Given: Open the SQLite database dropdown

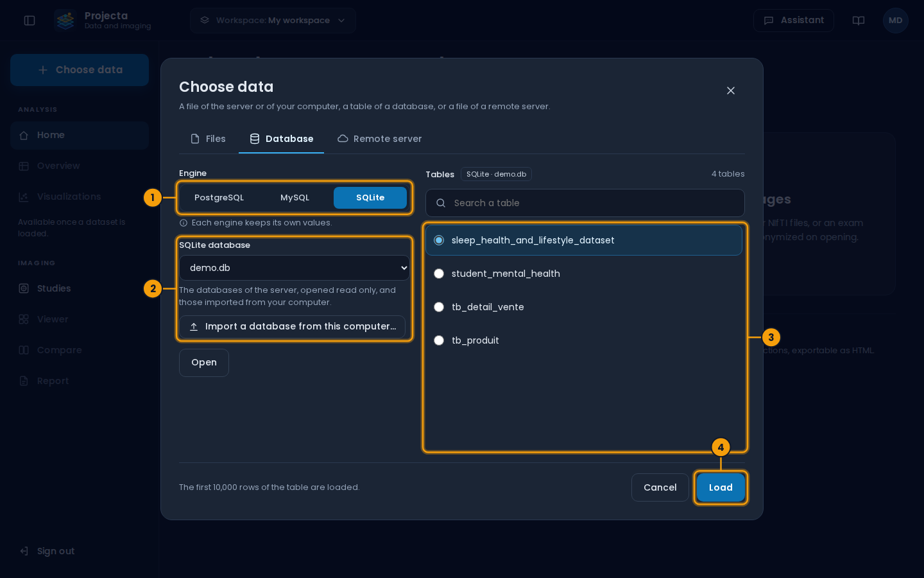Looking at the screenshot, I should (295, 268).
